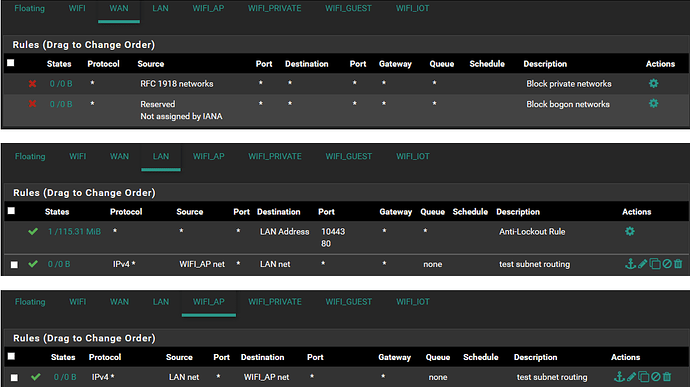The width and height of the screenshot is (690, 387).
Task: Copy the LAN net to WIFI_AP net rule
Action: (644, 376)
